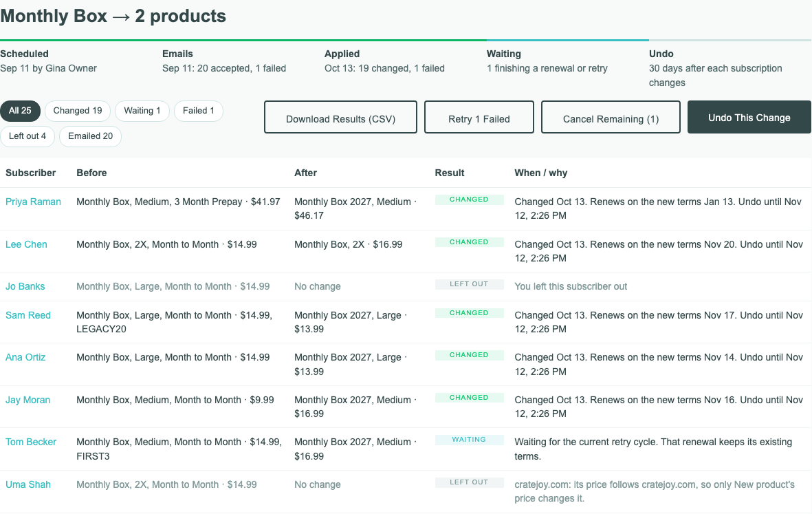This screenshot has height=514, width=812.
Task: Click the Undo step heading
Action: tap(661, 54)
